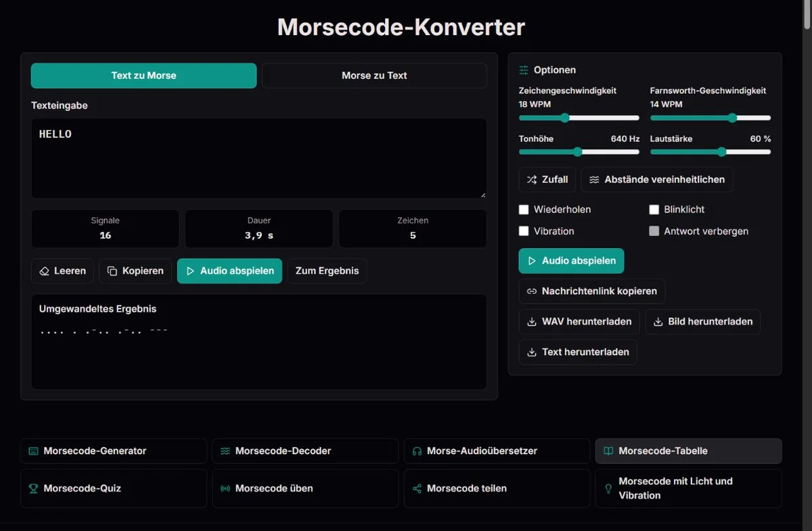Screen dimensions: 812x531
Task: Switch to the Text zu Morse tab
Action: [143, 76]
